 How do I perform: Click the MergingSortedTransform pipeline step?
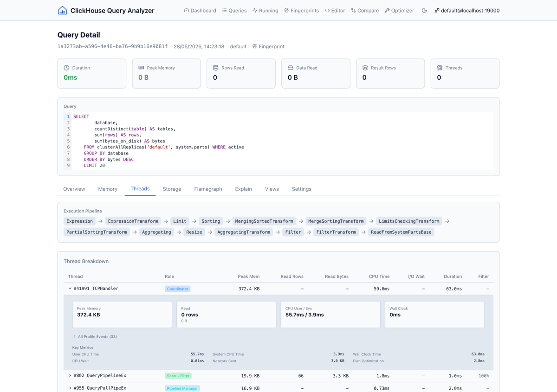click(264, 221)
